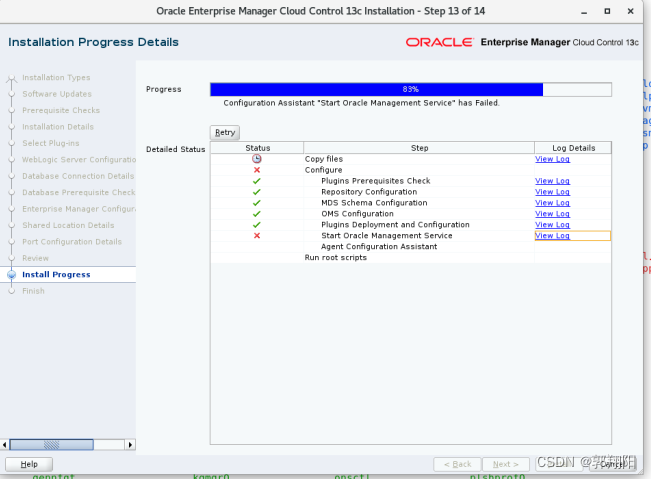Open View Log for Repository Configuration

552,192
